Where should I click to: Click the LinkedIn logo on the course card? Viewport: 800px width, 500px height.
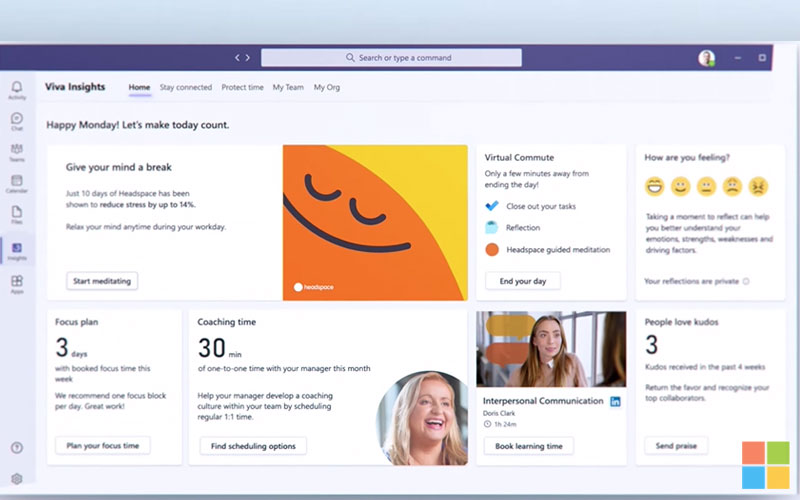615,402
